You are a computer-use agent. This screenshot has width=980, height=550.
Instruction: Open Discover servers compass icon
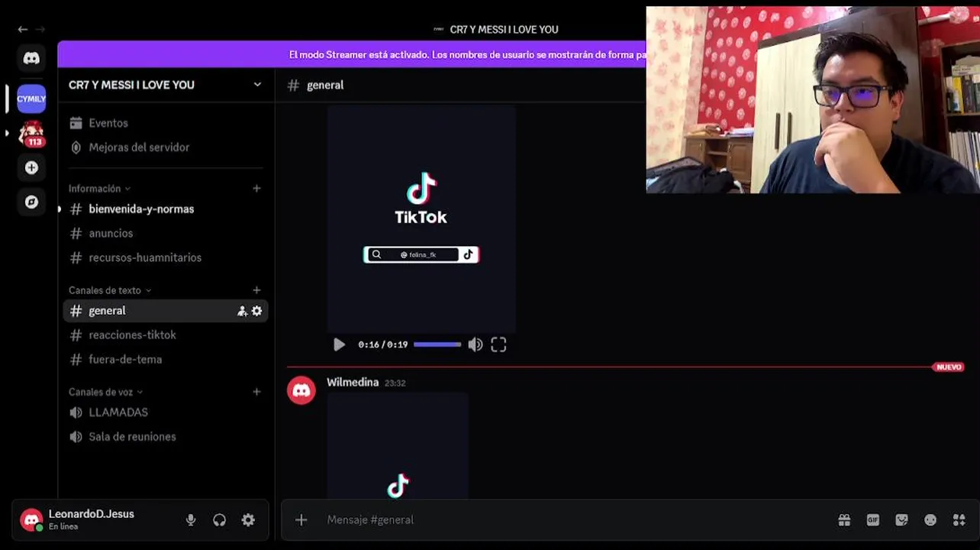(31, 202)
